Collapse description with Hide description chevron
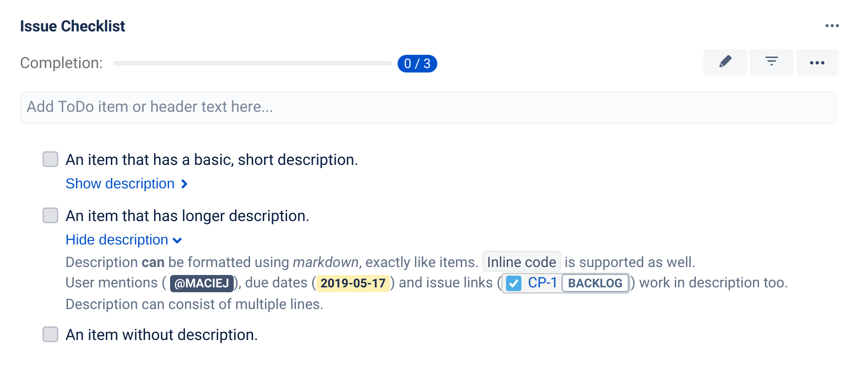The image size is (868, 378). pyautogui.click(x=178, y=241)
